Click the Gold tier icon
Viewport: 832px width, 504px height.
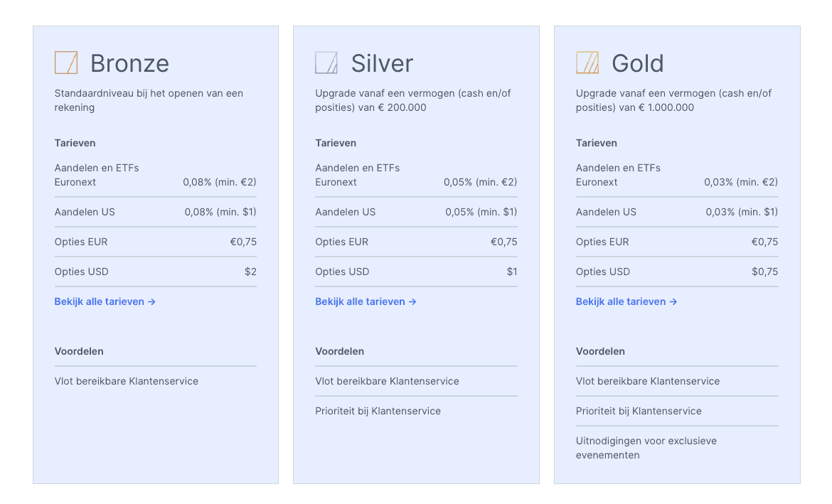(x=587, y=63)
